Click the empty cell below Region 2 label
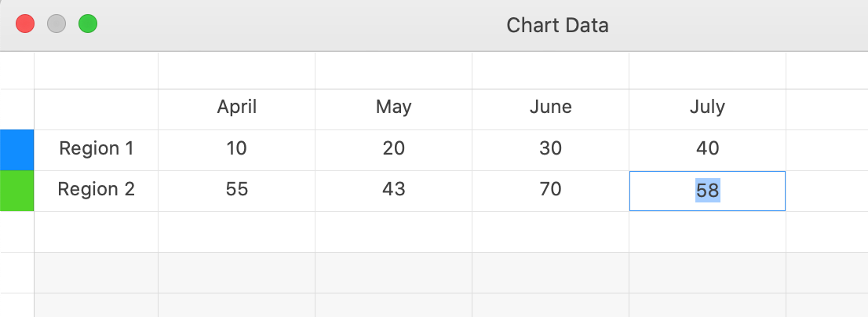The image size is (868, 317). pyautogui.click(x=97, y=231)
